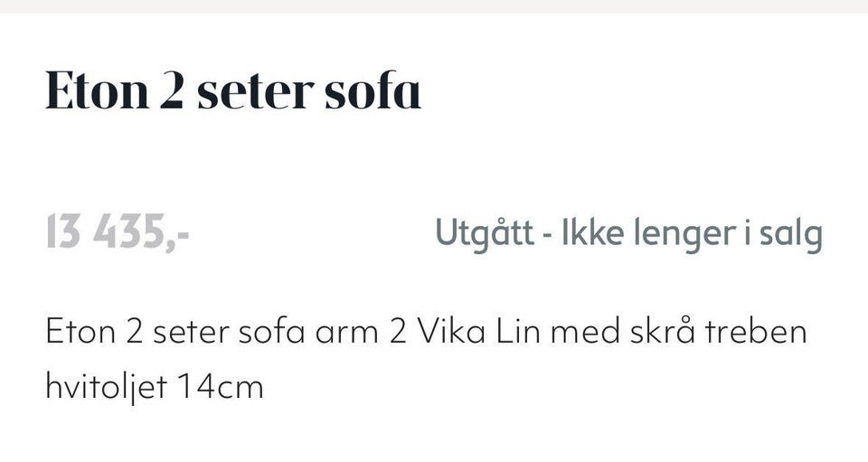Click the grey bar at the page top
868x462 pixels.
[x=434, y=5]
